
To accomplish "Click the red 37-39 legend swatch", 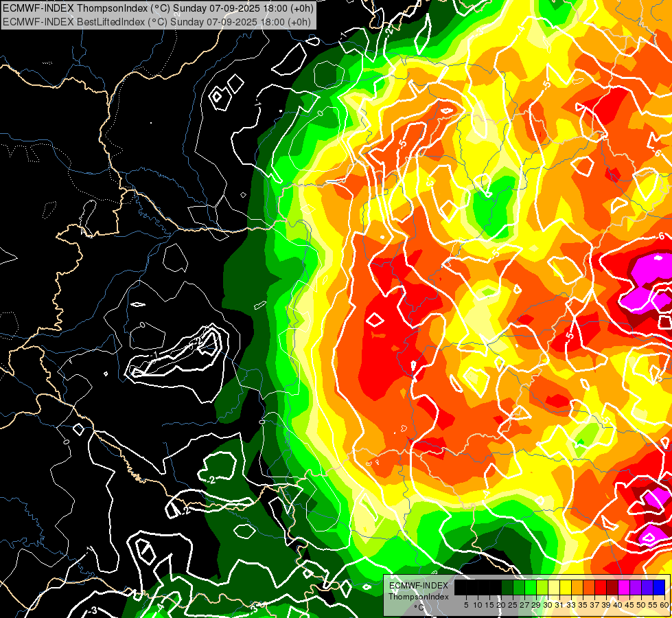I will (601, 587).
